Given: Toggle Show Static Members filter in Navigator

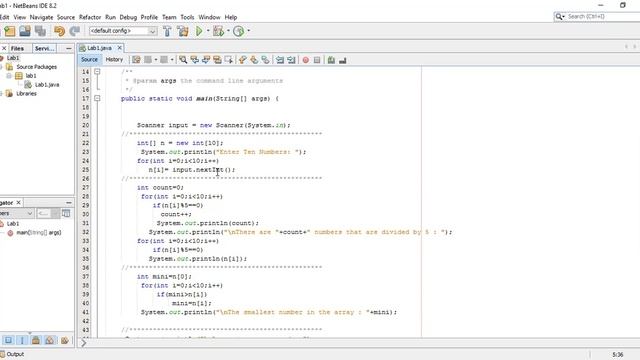Looking at the screenshot, I should pyautogui.click(x=36, y=340).
